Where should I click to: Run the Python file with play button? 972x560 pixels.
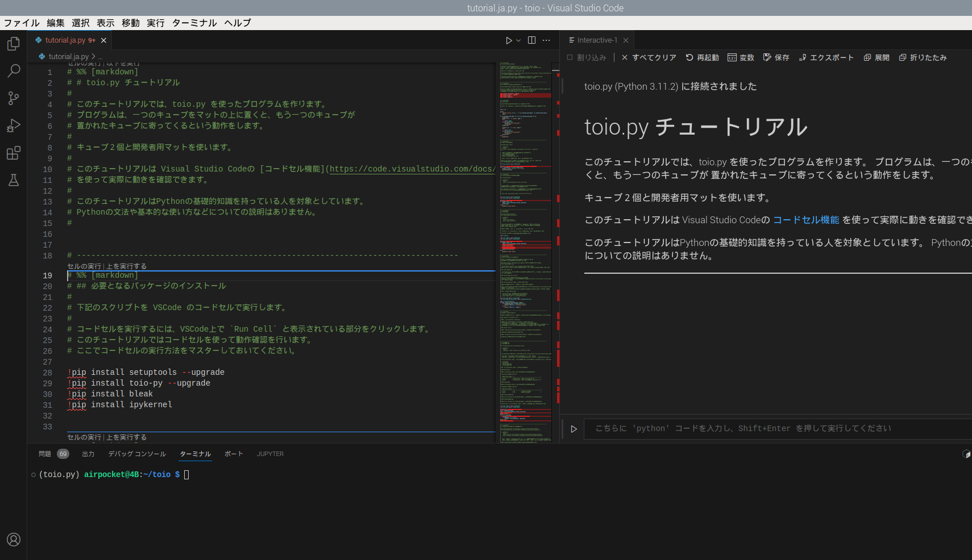point(509,40)
